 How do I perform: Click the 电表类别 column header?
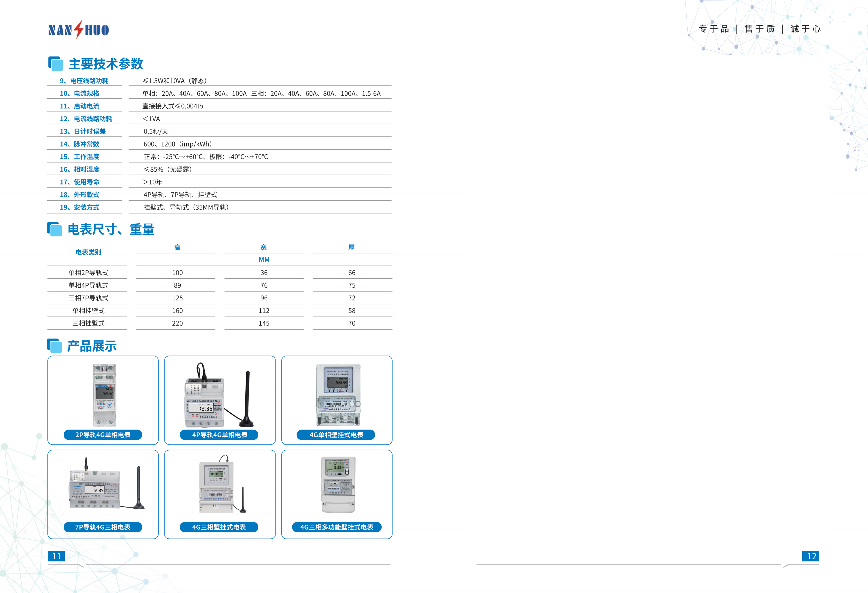(88, 252)
